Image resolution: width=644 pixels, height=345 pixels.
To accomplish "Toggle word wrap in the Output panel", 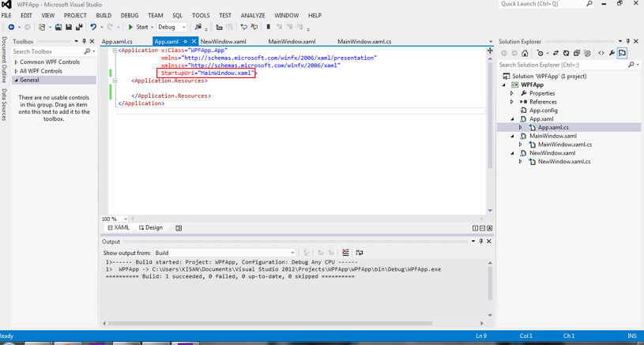I will (360, 253).
